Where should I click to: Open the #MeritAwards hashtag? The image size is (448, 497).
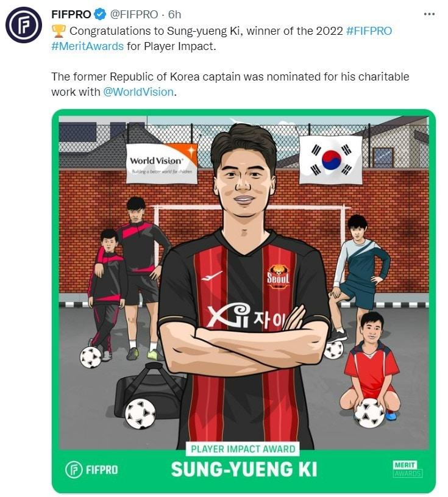point(87,46)
